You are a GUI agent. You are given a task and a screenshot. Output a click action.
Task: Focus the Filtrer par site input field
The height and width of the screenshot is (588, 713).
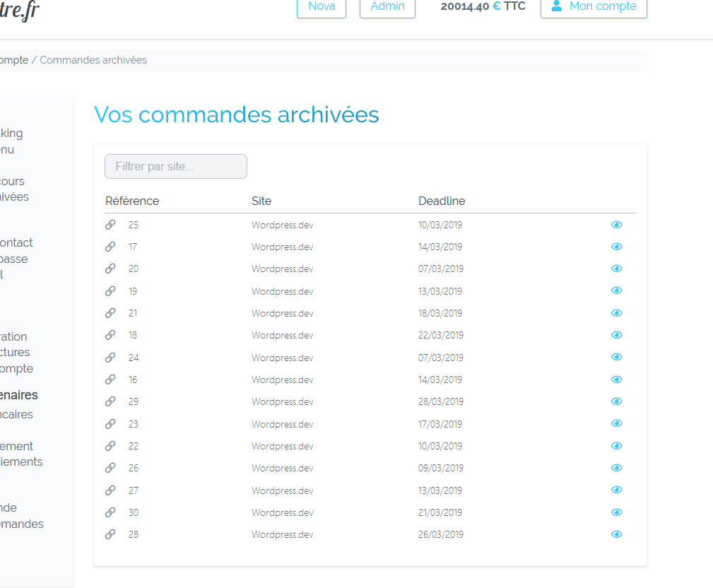coord(176,167)
